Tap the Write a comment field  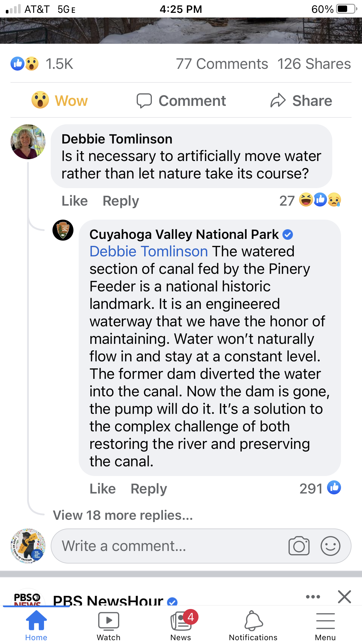169,546
